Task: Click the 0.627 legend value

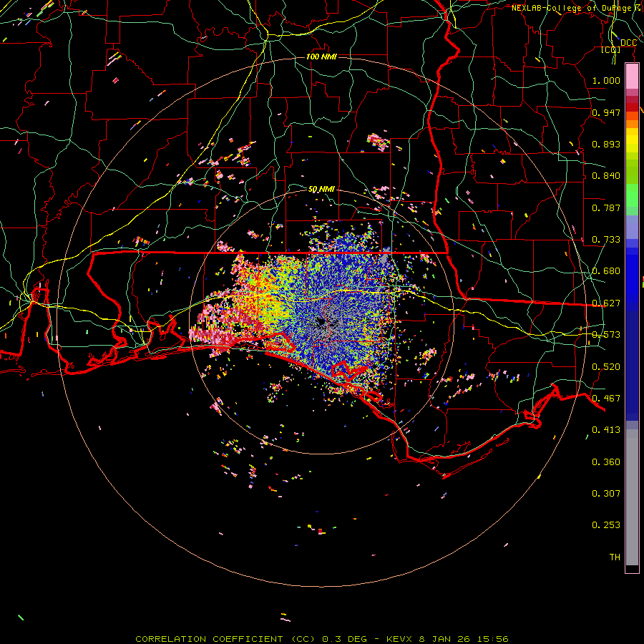Action: click(x=606, y=303)
